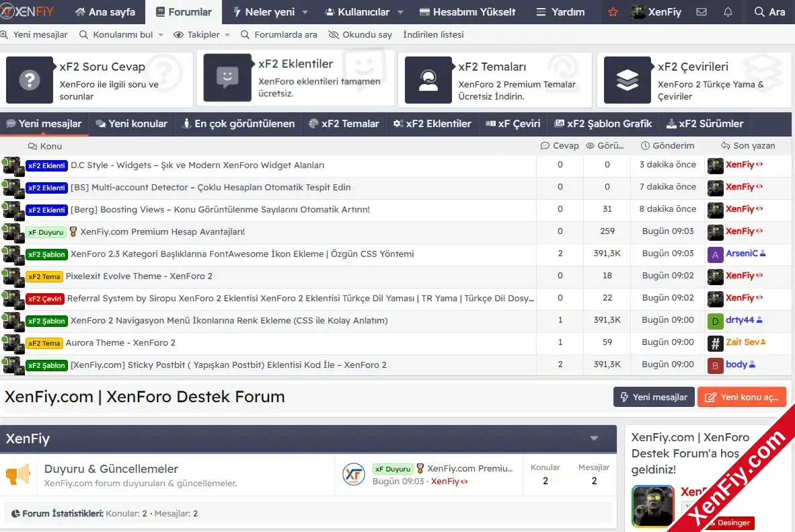Click Yeni mesajlar dark button
This screenshot has width=795, height=532.
click(x=654, y=397)
